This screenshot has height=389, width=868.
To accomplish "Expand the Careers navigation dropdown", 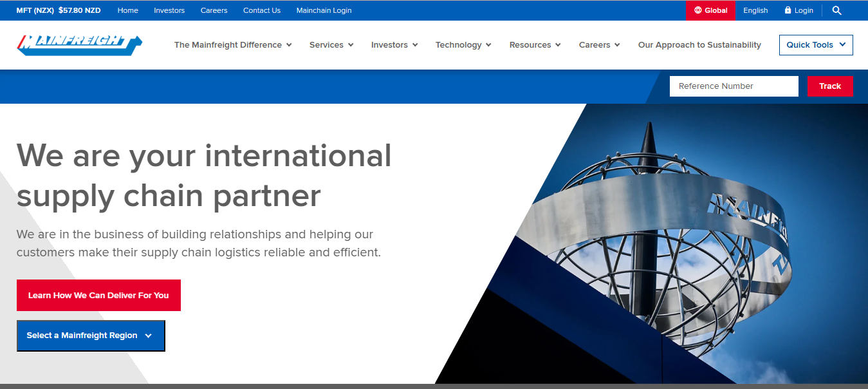I will coord(599,45).
